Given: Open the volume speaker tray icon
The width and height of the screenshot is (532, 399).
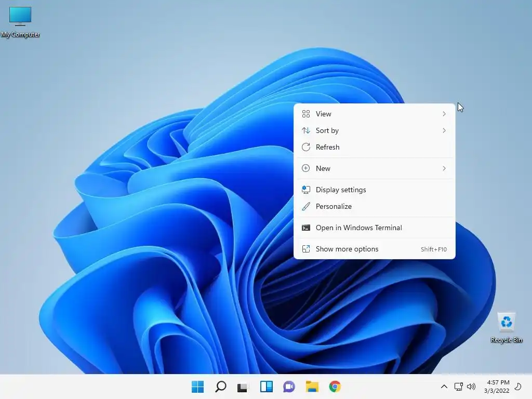Looking at the screenshot, I should coord(471,387).
